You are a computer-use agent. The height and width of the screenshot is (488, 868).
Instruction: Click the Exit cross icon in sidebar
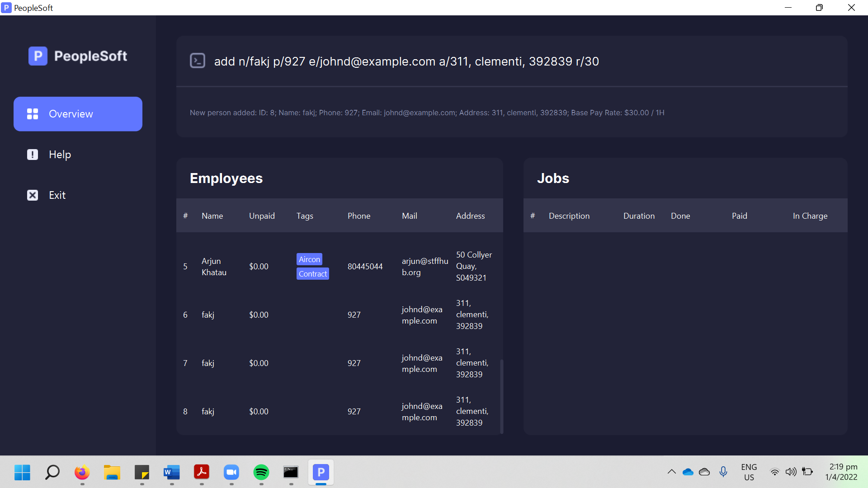tap(33, 195)
